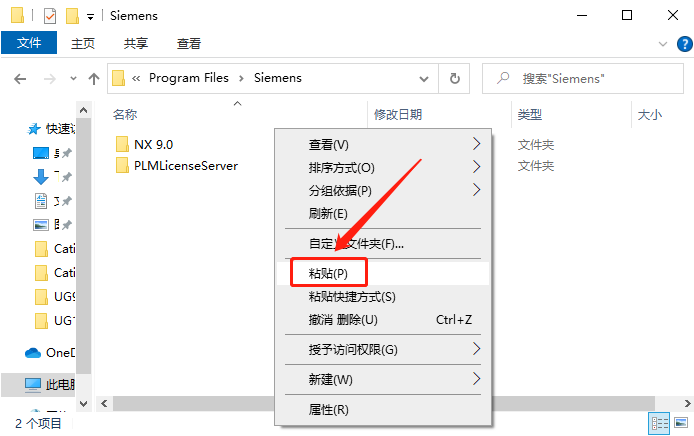Click the New Folder icon in title bar
The width and height of the screenshot is (694, 436).
pos(72,16)
